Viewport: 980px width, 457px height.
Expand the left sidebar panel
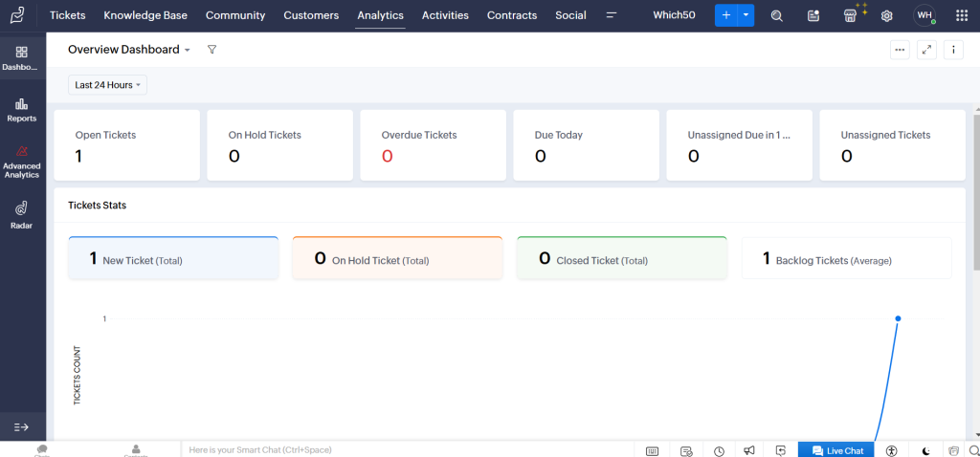(x=22, y=426)
